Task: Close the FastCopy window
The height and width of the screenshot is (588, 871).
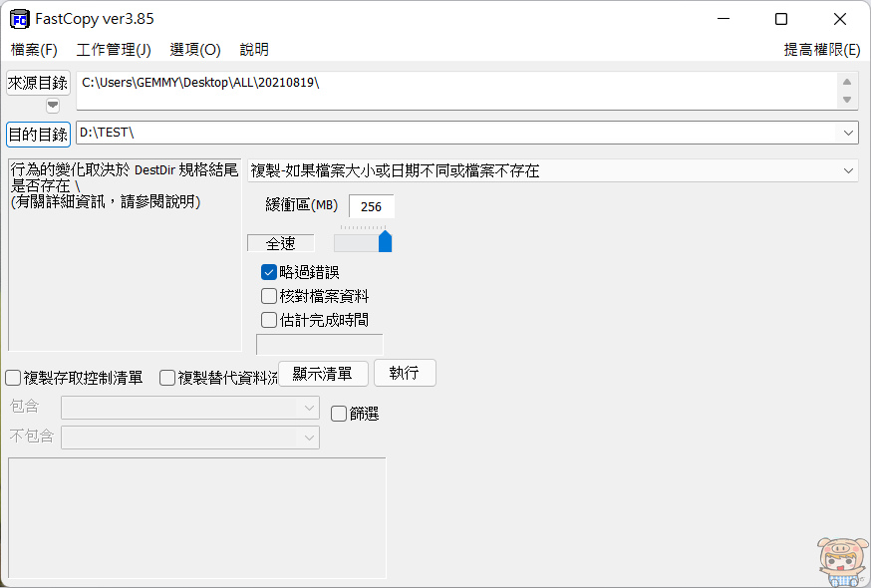Action: 840,19
